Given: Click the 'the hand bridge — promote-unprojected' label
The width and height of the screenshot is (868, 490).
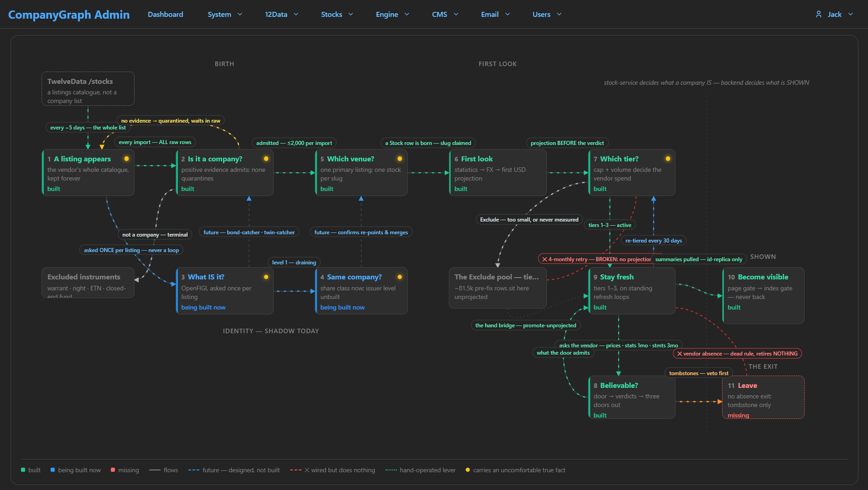Looking at the screenshot, I should coord(526,325).
